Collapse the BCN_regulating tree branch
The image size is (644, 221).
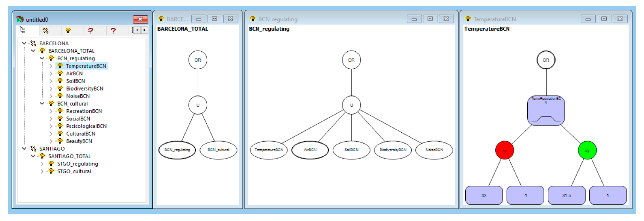pyautogui.click(x=42, y=58)
